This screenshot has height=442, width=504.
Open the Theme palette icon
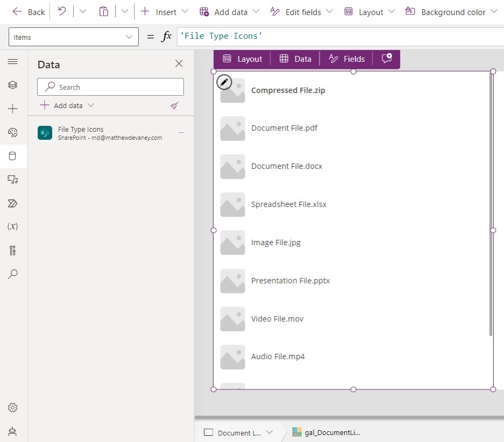[12, 132]
